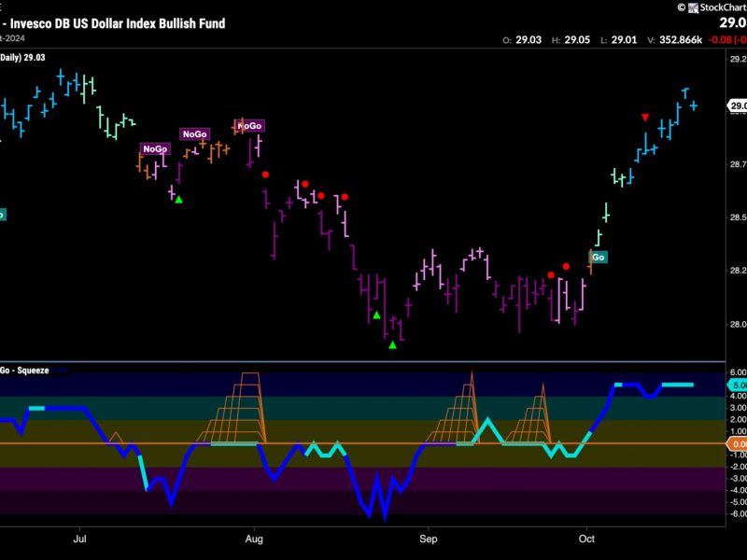Click the cyan oscillator value tag on the squeeze axis
Image resolution: width=747 pixels, height=560 pixels.
(737, 385)
